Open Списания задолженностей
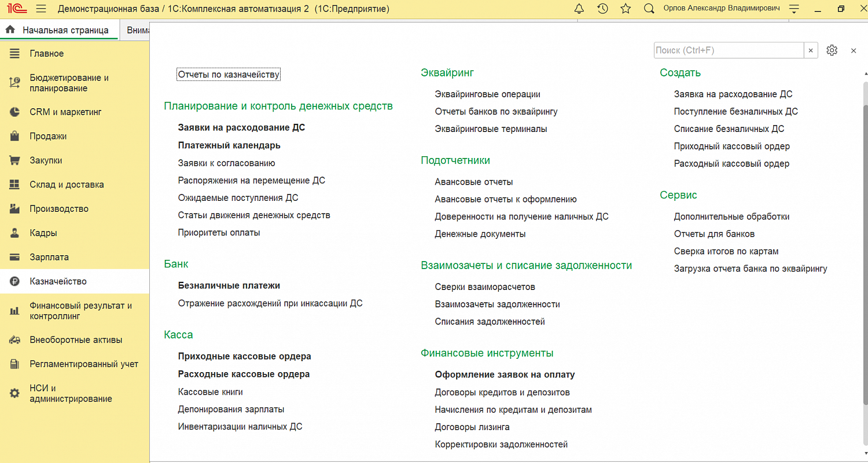868x463 pixels. point(490,321)
